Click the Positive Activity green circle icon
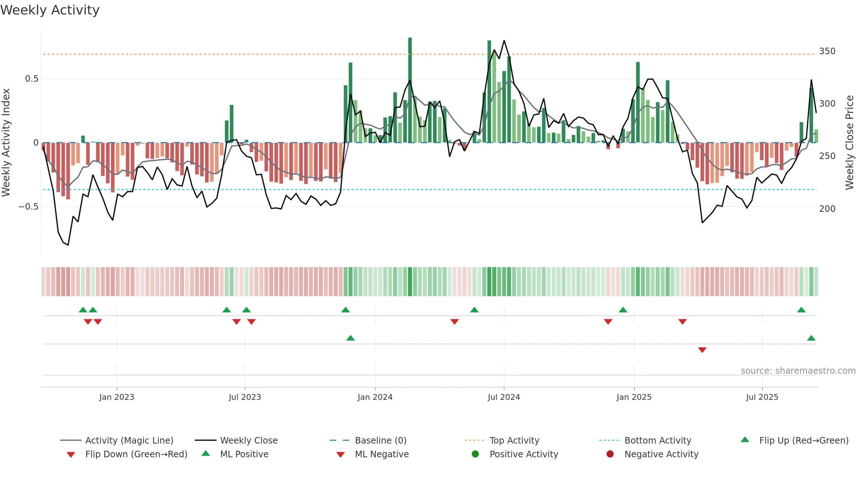The height and width of the screenshot is (488, 868). [x=475, y=454]
